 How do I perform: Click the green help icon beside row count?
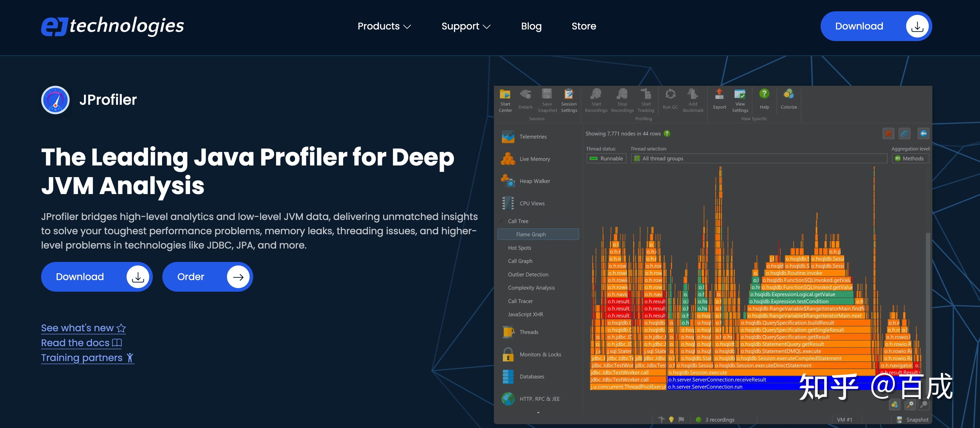coord(667,134)
